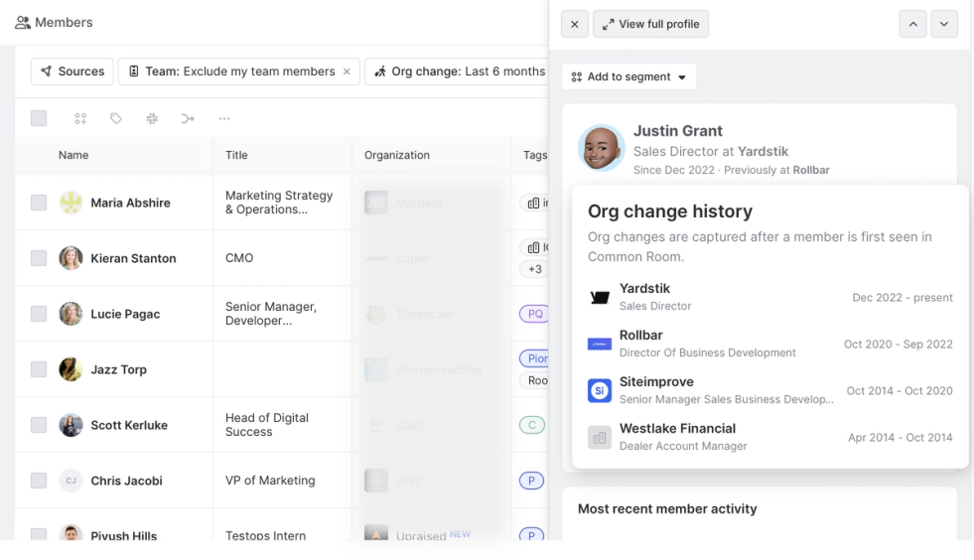Viewport: 974px width, 560px height.
Task: Click the Title column header
Action: (x=236, y=155)
